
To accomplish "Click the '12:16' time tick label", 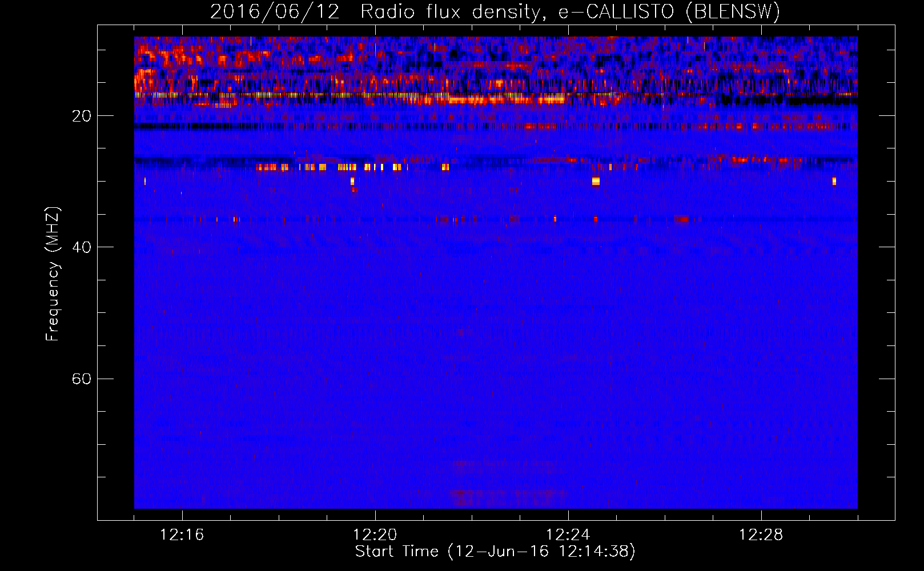I will click(182, 535).
